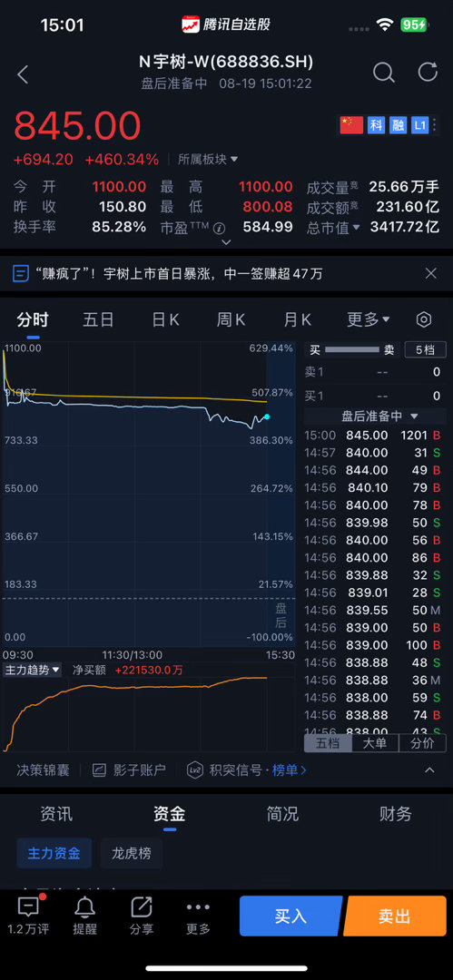This screenshot has height=980, width=453.
Task: Open the 财务 tab
Action: tap(396, 814)
